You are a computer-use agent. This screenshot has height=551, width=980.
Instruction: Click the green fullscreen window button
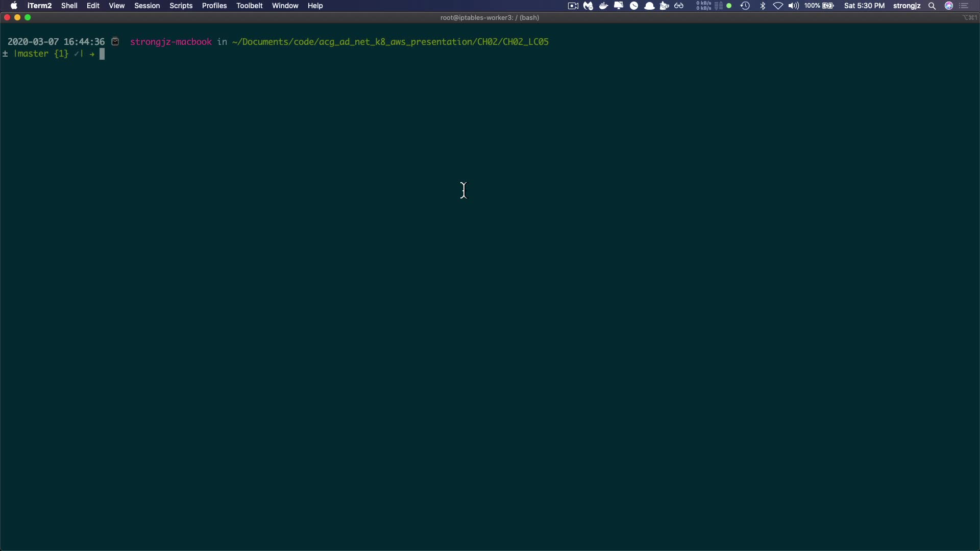(x=28, y=17)
